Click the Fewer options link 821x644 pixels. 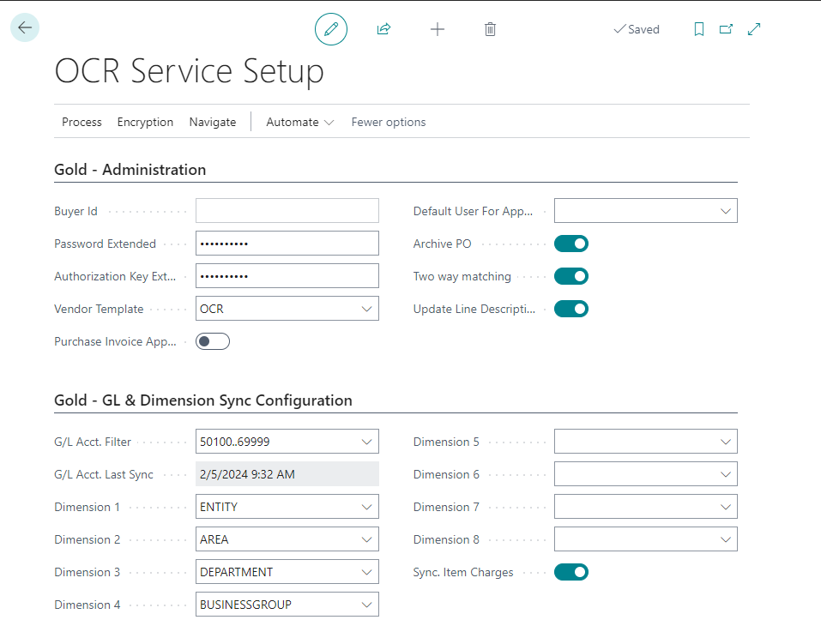pos(389,122)
